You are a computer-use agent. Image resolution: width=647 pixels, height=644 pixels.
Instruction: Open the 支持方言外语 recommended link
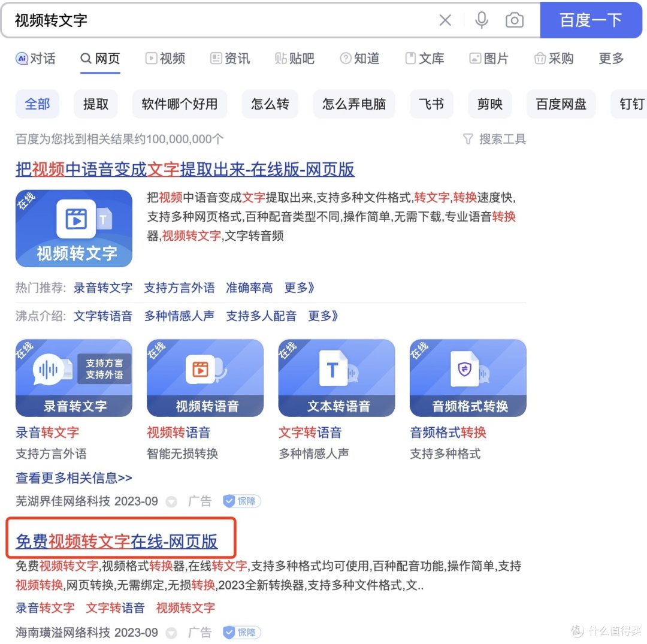(x=179, y=288)
